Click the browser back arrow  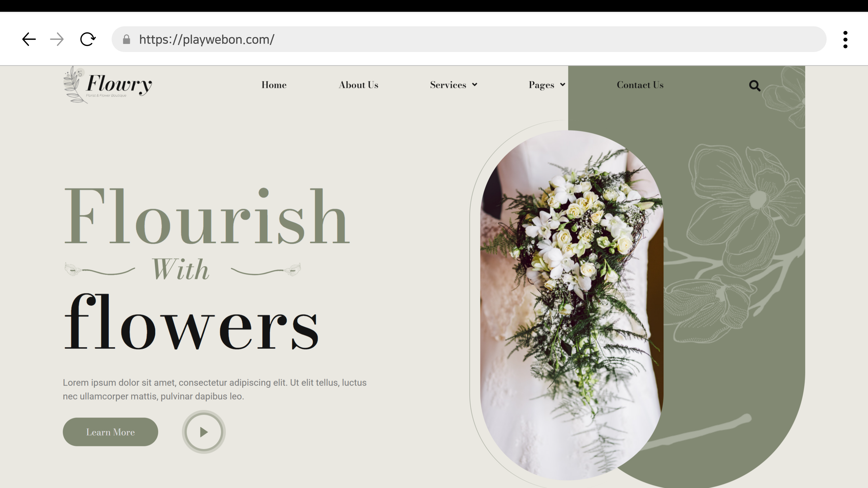click(x=29, y=39)
